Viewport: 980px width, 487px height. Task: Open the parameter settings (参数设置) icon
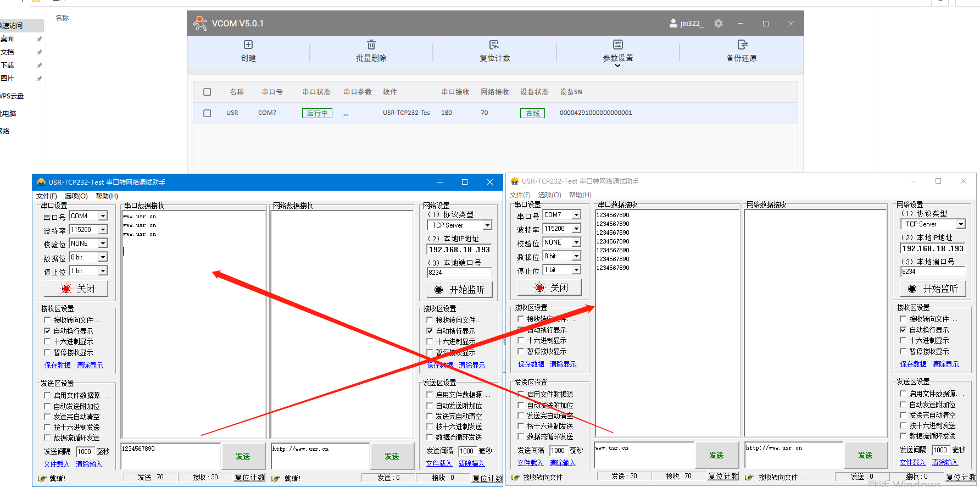(618, 45)
